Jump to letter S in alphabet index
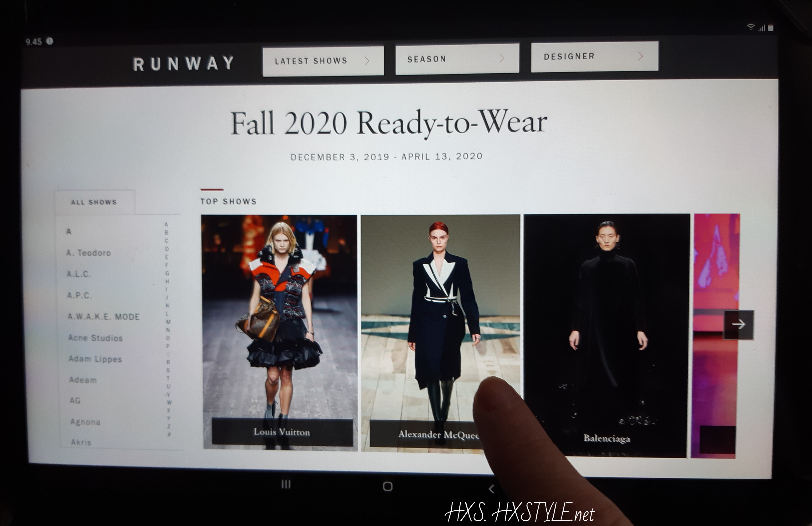812x526 pixels. click(x=168, y=370)
